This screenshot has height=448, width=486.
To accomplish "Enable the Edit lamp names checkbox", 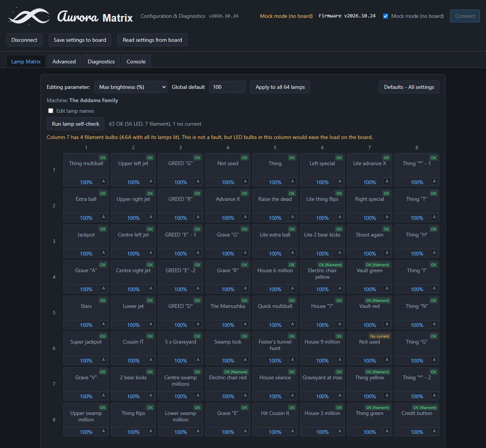I will point(50,111).
